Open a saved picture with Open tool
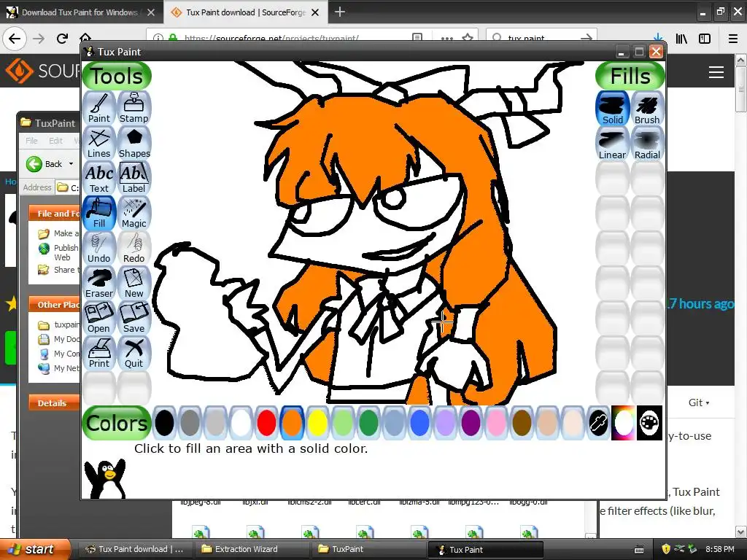 [99, 318]
